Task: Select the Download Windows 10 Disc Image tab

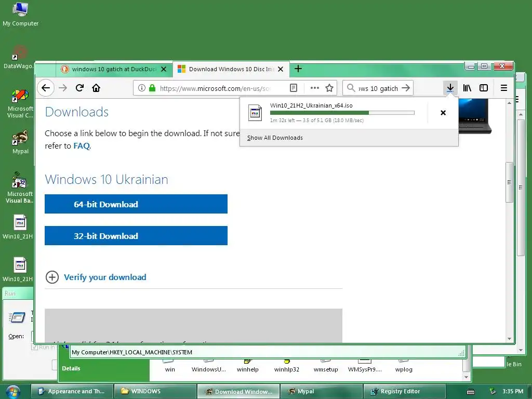Action: pos(231,69)
